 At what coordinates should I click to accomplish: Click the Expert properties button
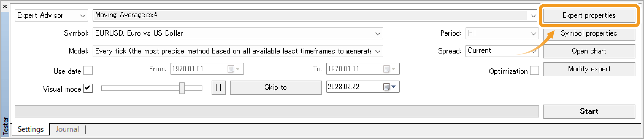tap(589, 16)
